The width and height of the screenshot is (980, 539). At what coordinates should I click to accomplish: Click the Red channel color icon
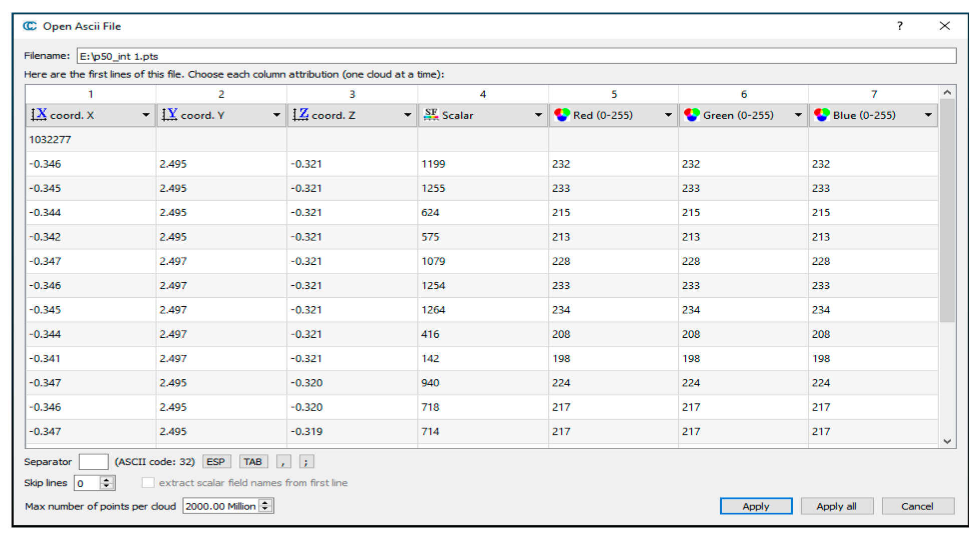point(562,115)
